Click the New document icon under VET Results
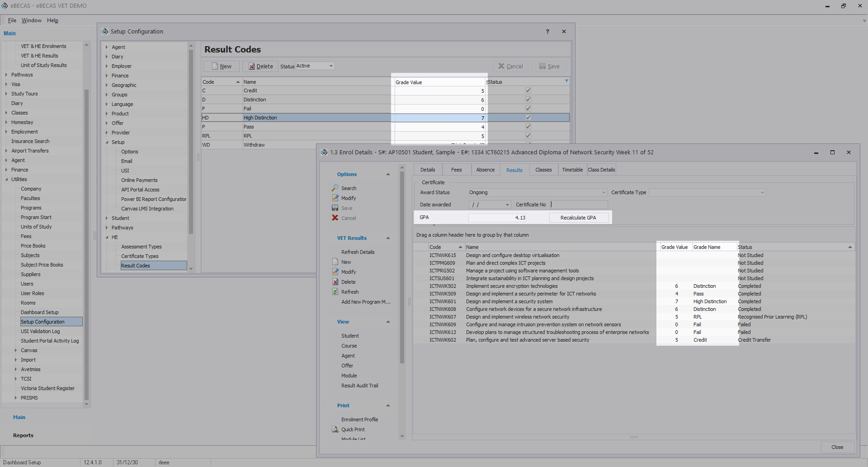The image size is (868, 467). point(335,262)
